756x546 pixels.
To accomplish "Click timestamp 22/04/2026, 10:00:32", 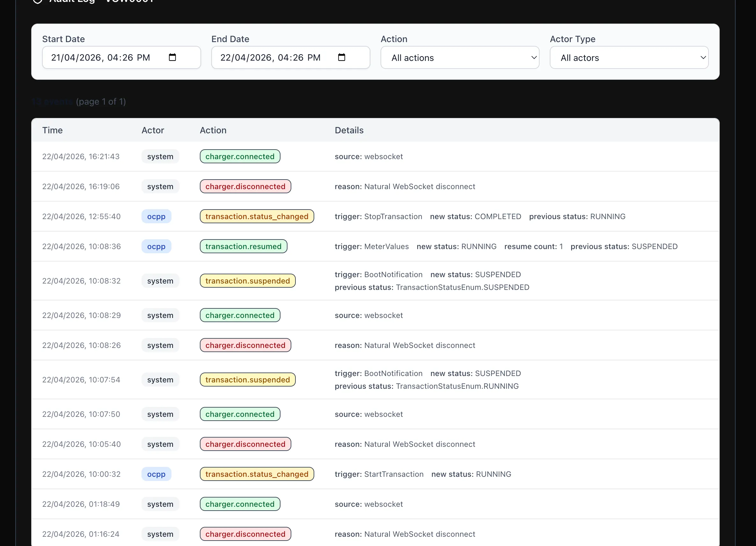I will click(81, 474).
